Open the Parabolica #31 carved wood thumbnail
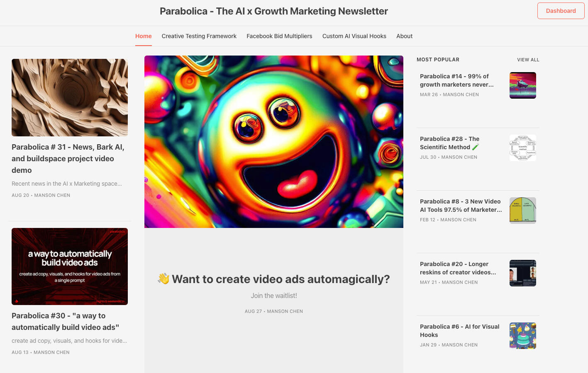Screen dimensions: 588x373 click(70, 97)
